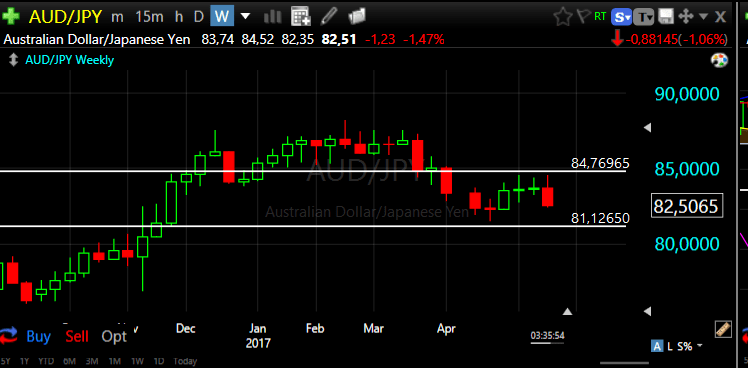Click the Australian Dollar/Japanese Yen header name

(x=97, y=39)
